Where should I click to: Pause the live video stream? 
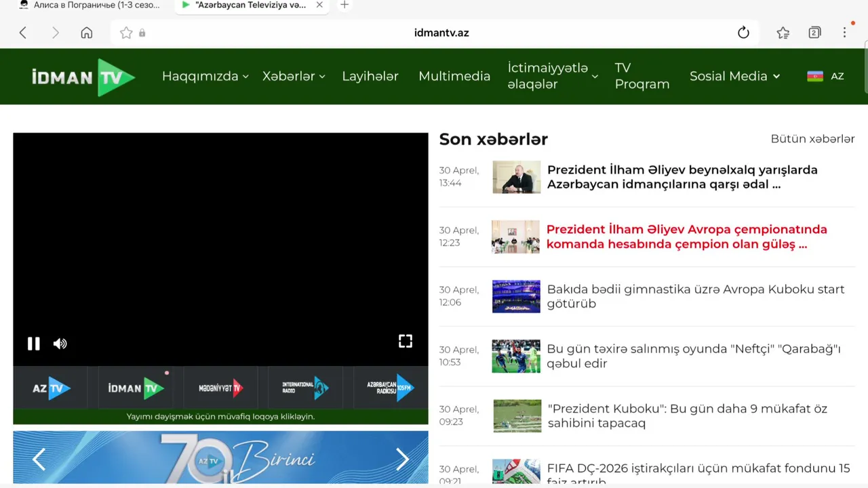click(33, 344)
